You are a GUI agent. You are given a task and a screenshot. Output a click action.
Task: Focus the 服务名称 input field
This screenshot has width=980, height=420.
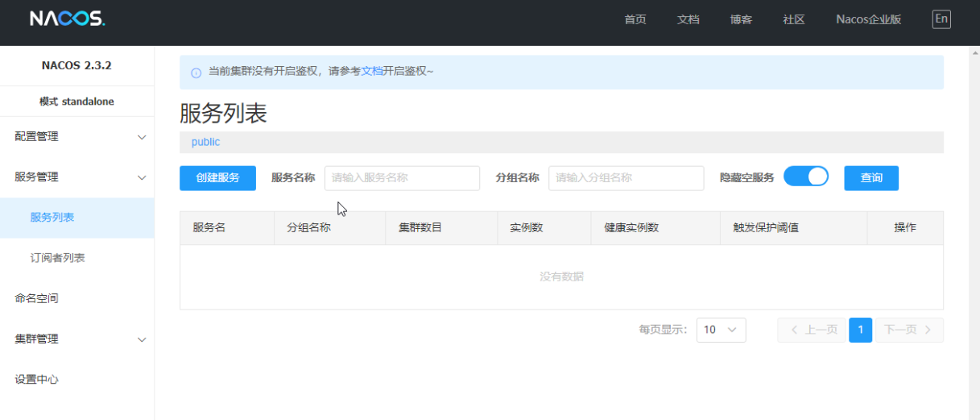(402, 178)
